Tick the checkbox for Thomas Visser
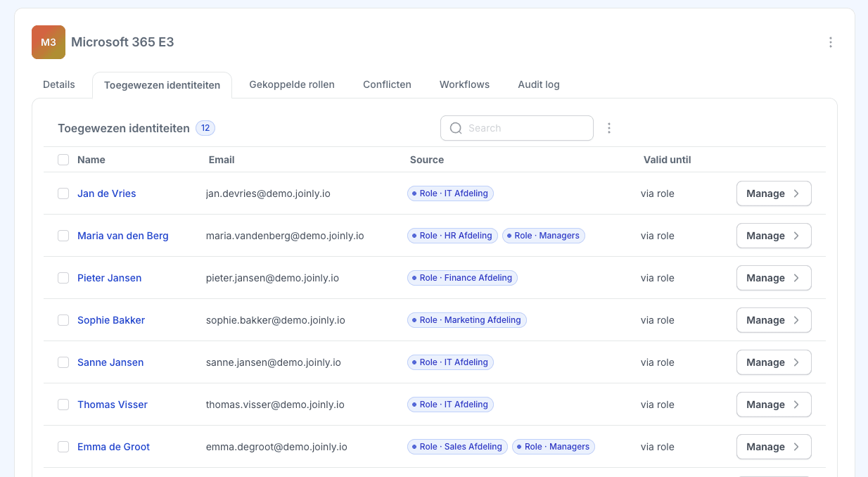 63,405
